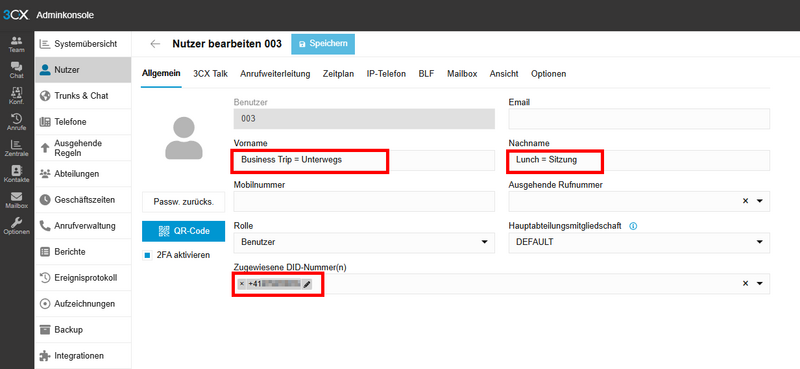Switch to the BLF tab
800x369 pixels.
coord(427,74)
